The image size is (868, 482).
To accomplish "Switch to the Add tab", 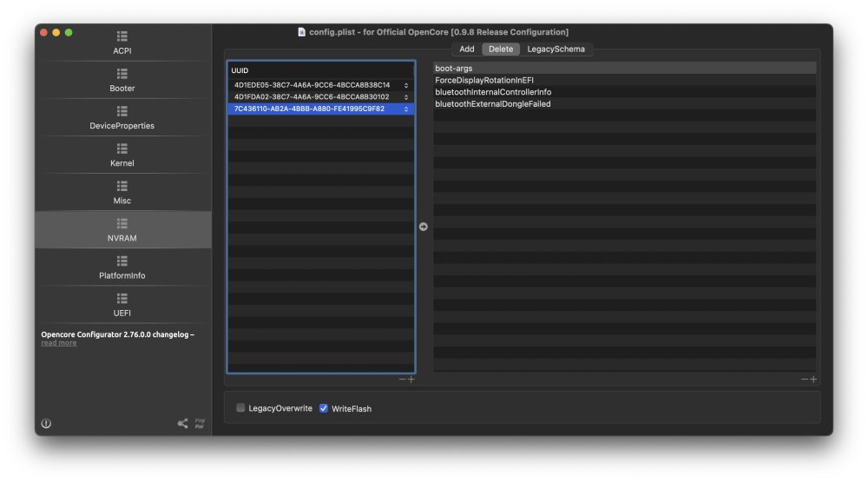I will [467, 49].
